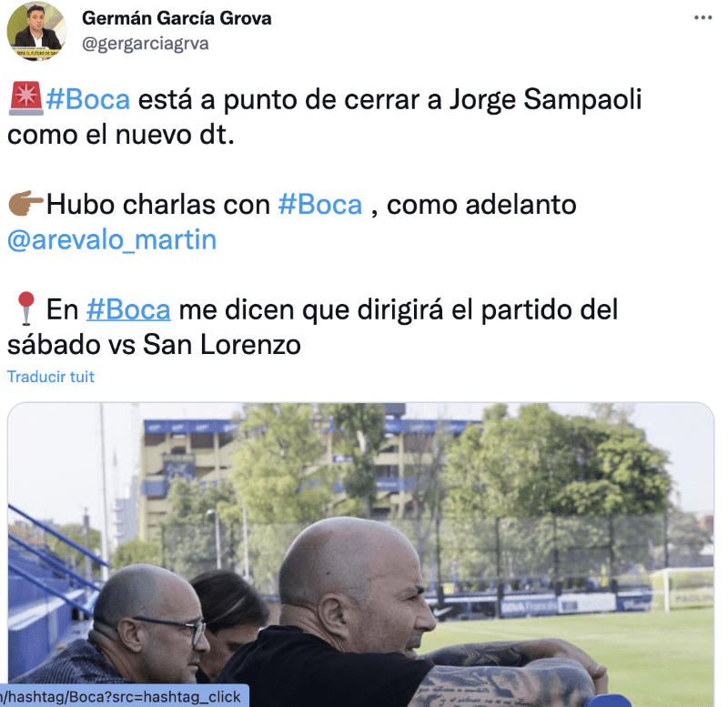Open the @arevalo_martin mention
This screenshot has height=707, width=728.
tap(112, 240)
